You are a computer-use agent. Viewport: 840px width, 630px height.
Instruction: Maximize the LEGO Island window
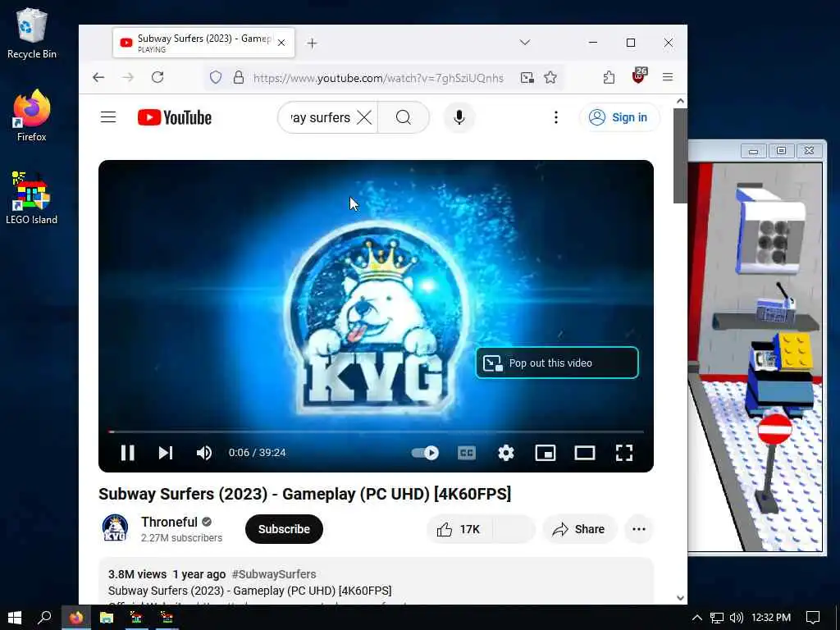pos(781,151)
